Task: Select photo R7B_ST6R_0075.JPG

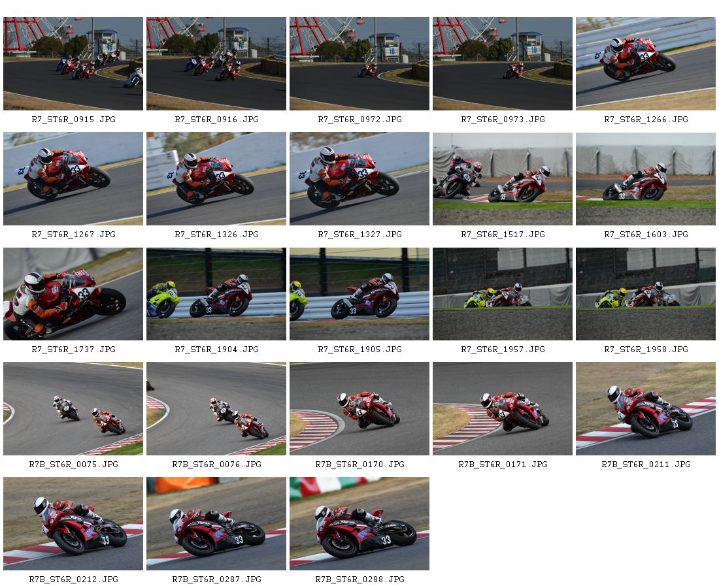Action: [x=73, y=409]
